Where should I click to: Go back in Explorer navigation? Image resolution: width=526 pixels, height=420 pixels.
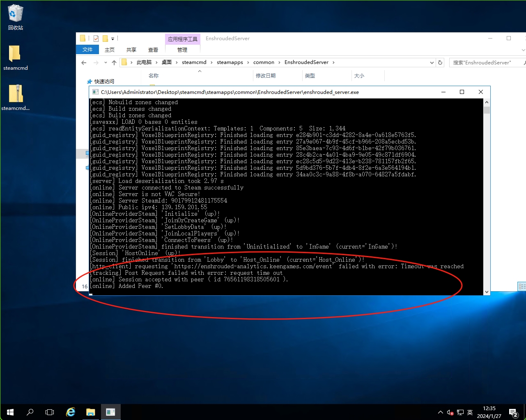(x=84, y=62)
